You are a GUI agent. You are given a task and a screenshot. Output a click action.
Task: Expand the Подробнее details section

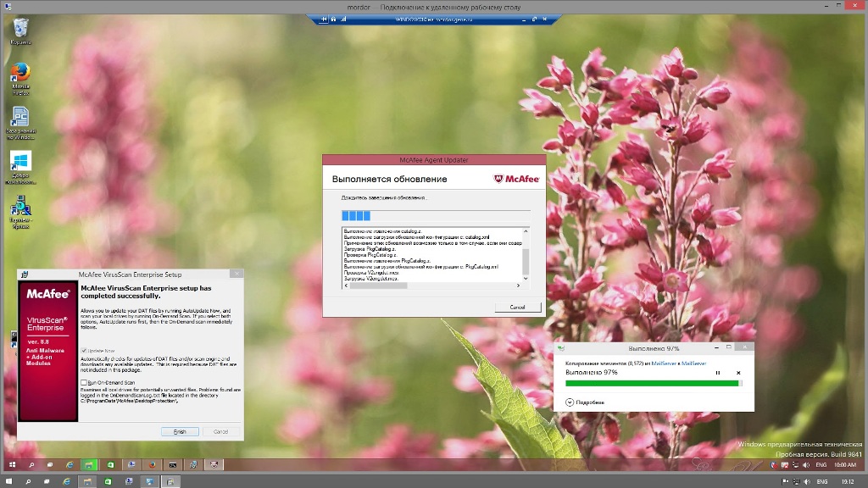570,402
